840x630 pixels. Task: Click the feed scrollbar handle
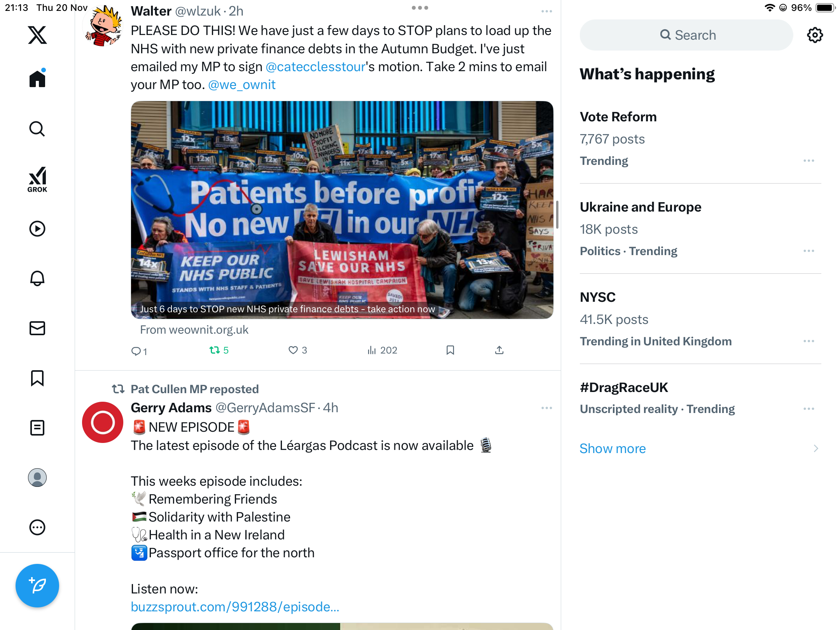557,215
